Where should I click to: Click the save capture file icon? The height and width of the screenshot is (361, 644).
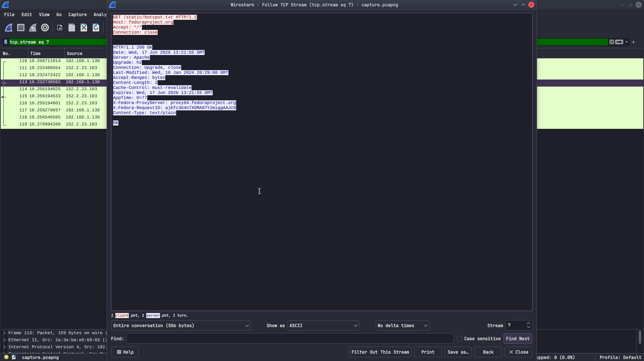coord(72,28)
